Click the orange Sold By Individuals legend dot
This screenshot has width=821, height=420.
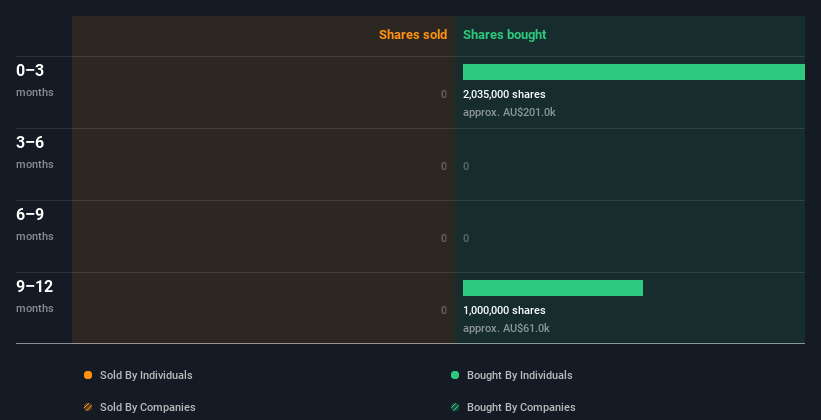pos(88,375)
